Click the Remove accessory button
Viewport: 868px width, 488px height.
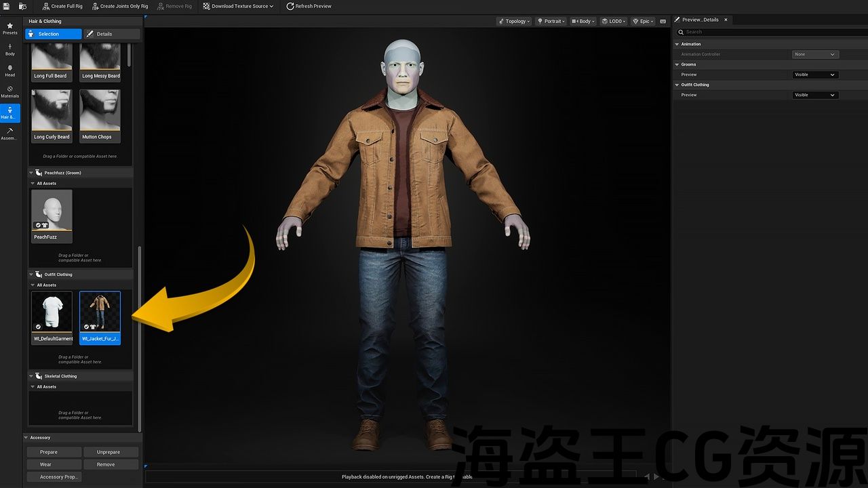pyautogui.click(x=111, y=464)
